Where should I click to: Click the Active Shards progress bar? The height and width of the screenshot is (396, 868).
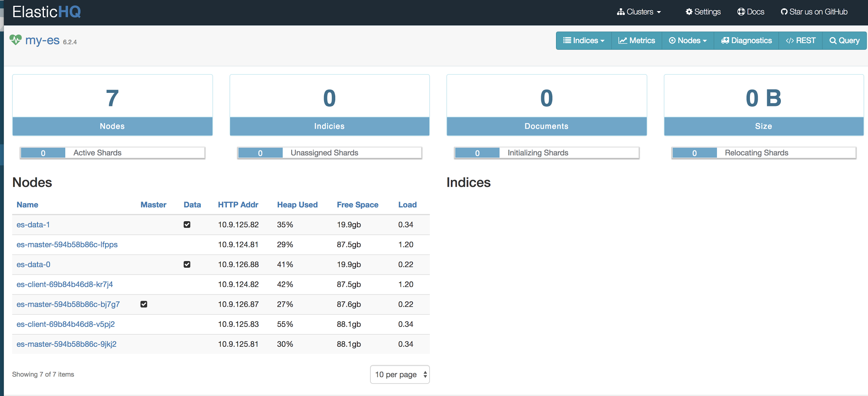pos(112,153)
